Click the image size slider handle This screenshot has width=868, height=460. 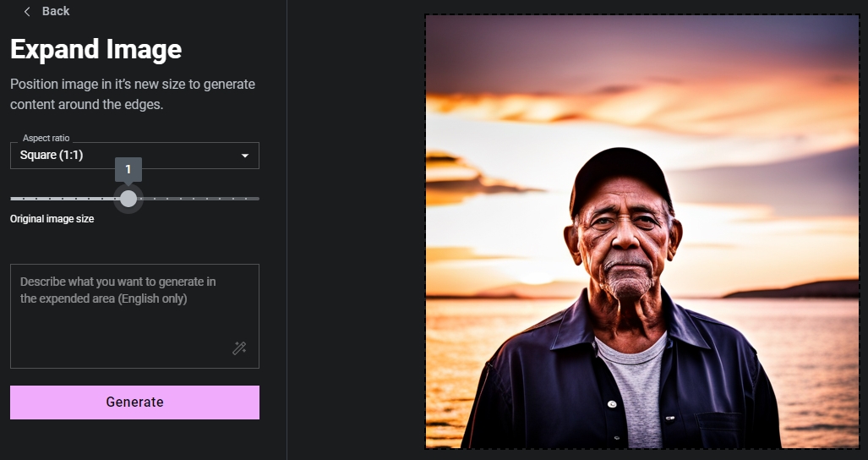click(x=128, y=199)
